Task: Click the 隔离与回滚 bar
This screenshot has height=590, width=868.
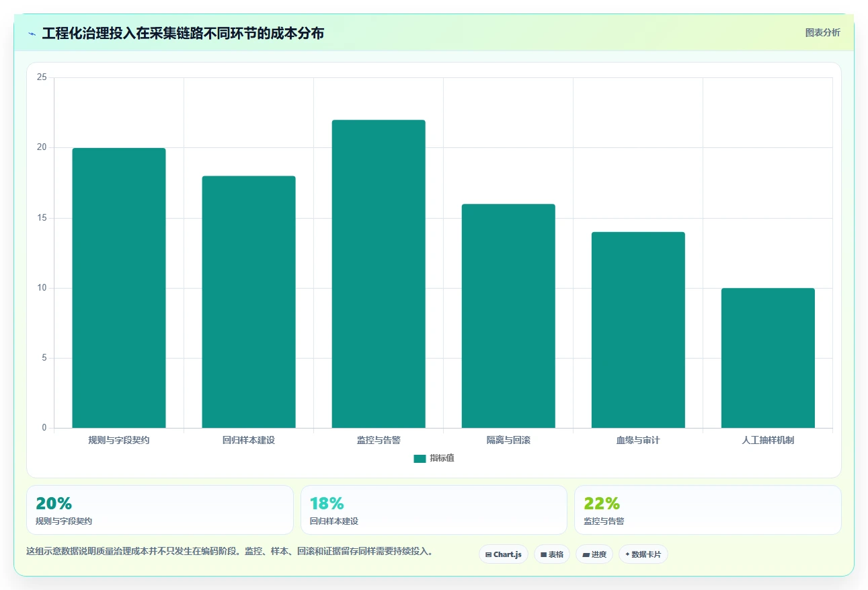Action: pyautogui.click(x=508, y=316)
